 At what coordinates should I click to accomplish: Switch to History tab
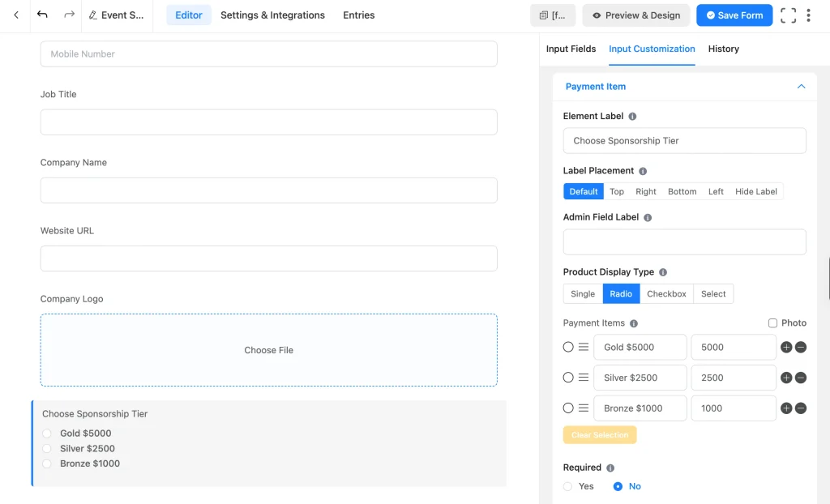click(723, 49)
